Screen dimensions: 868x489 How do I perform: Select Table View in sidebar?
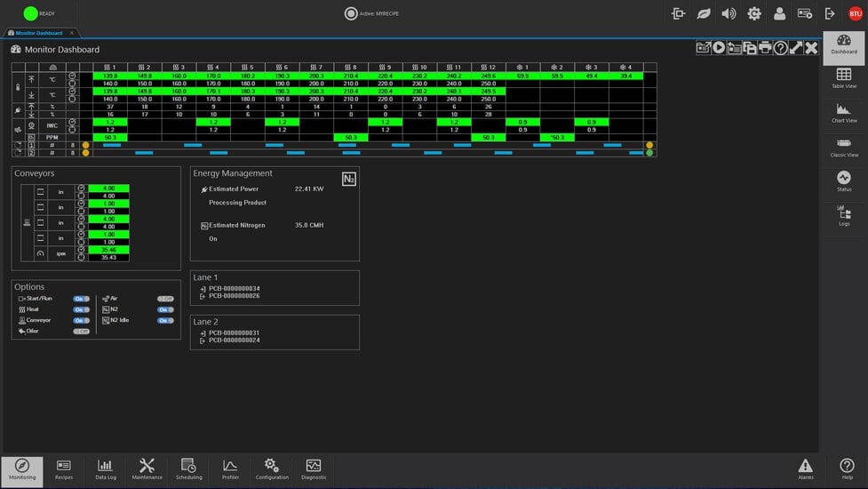point(843,79)
